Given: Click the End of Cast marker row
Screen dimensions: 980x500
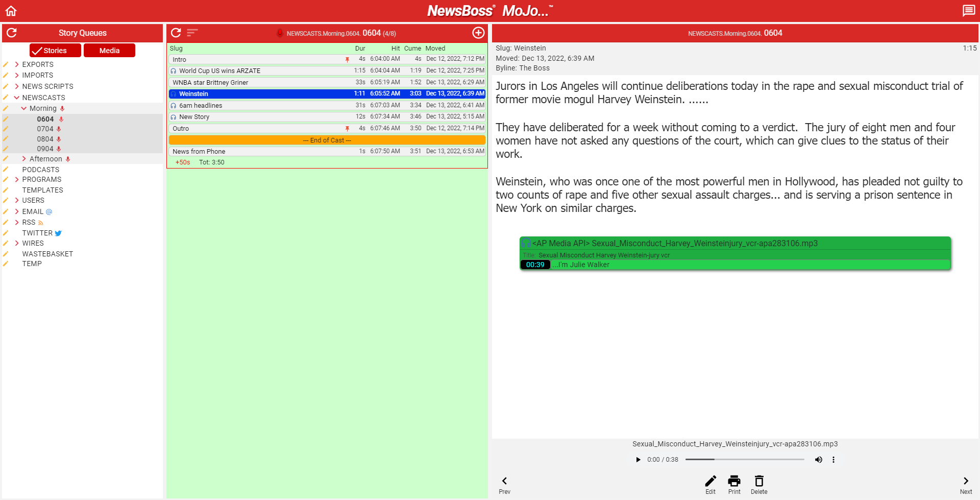Looking at the screenshot, I should pyautogui.click(x=327, y=140).
